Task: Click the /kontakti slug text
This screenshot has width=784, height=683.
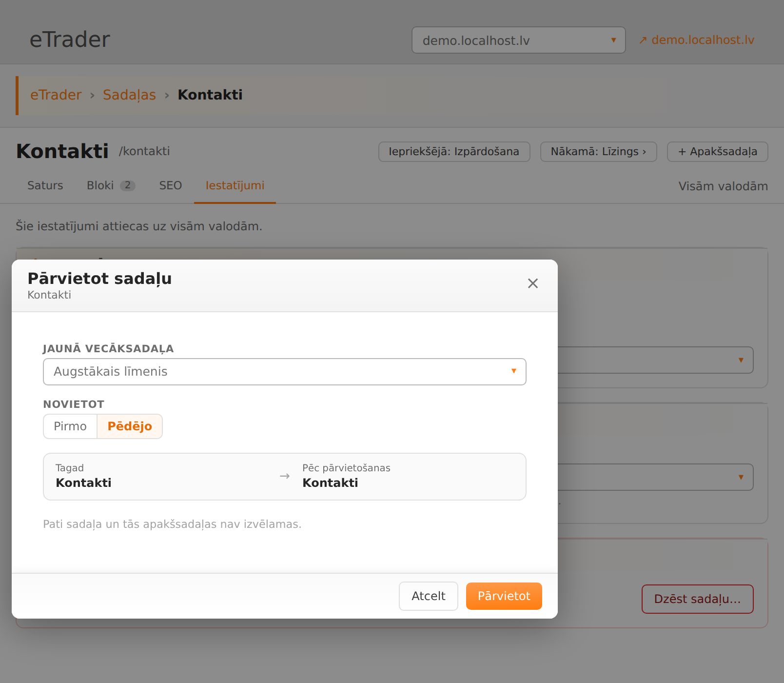Action: (x=144, y=151)
